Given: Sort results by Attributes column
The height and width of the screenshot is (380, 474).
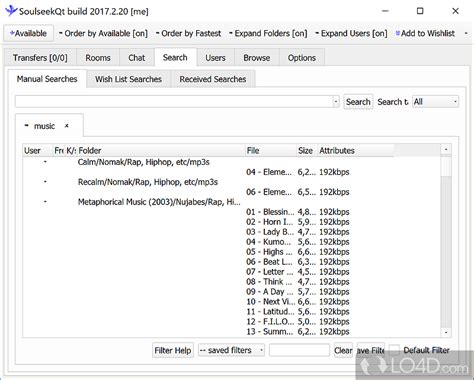Looking at the screenshot, I should (x=356, y=151).
